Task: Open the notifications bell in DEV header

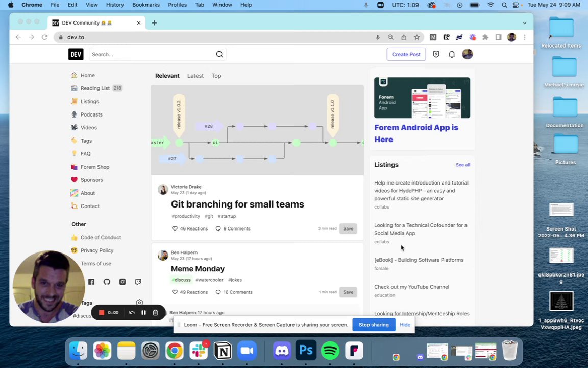Action: pos(452,54)
